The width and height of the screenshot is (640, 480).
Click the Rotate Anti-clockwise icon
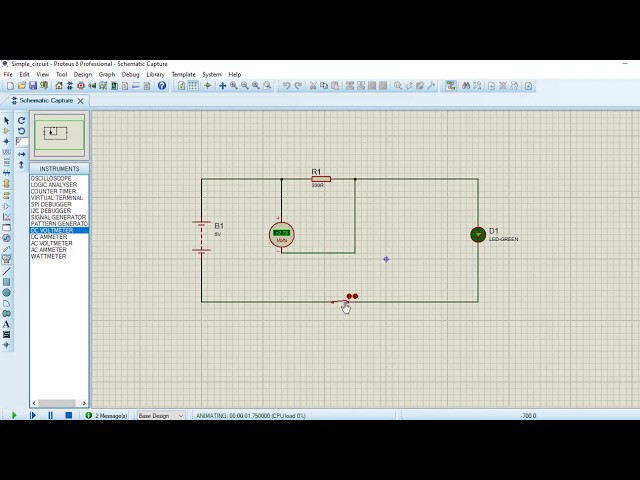22,131
